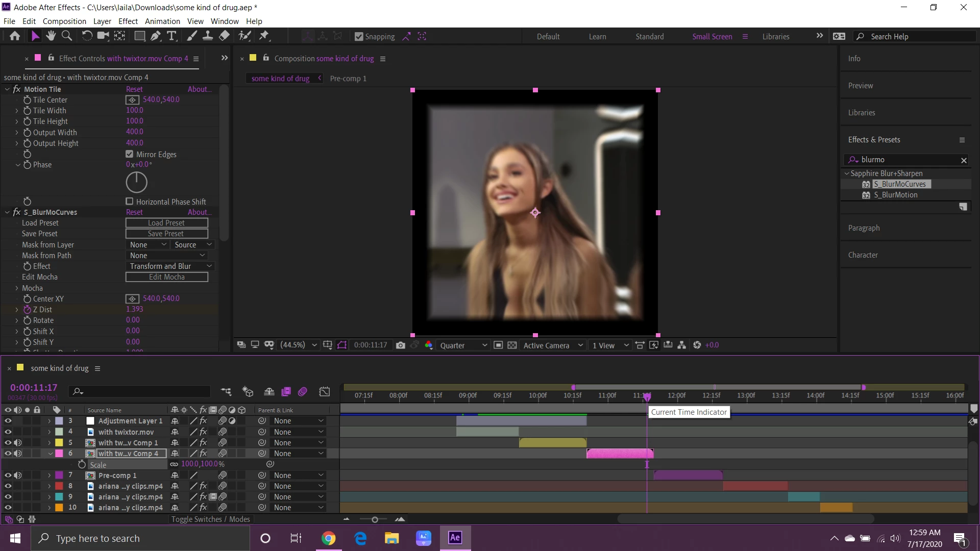This screenshot has width=980, height=551.
Task: Open the Animation menu
Action: click(162, 21)
